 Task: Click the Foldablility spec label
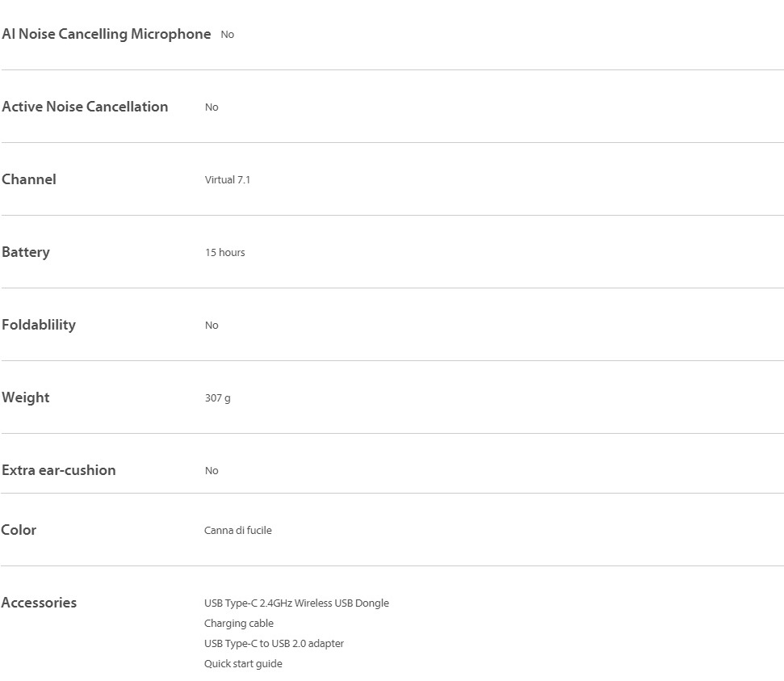(x=39, y=325)
